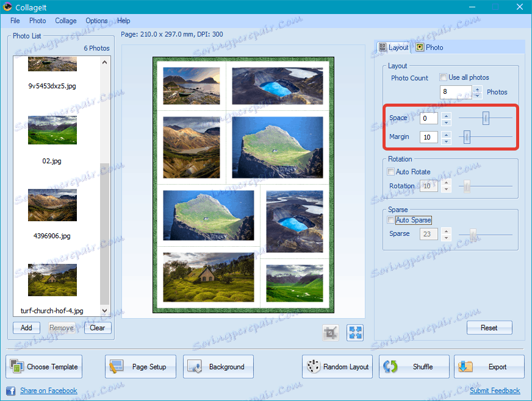
Task: Increase Space value with up arrow
Action: click(x=446, y=115)
